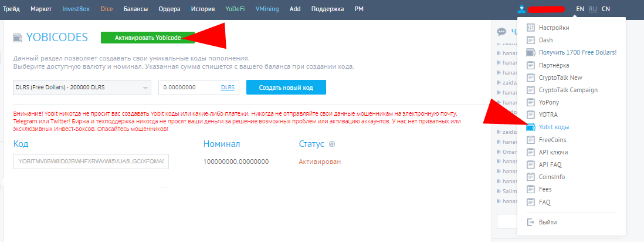Open the История page

point(203,9)
